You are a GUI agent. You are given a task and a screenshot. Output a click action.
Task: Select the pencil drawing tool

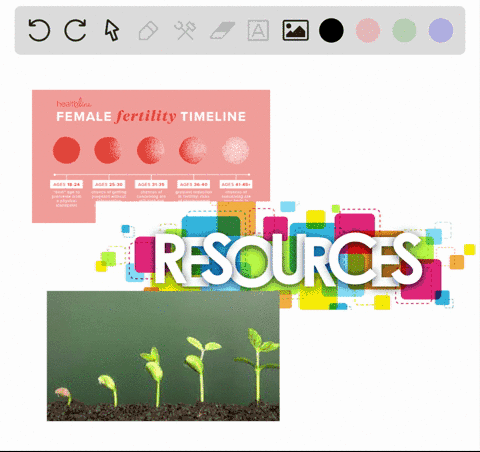148,31
